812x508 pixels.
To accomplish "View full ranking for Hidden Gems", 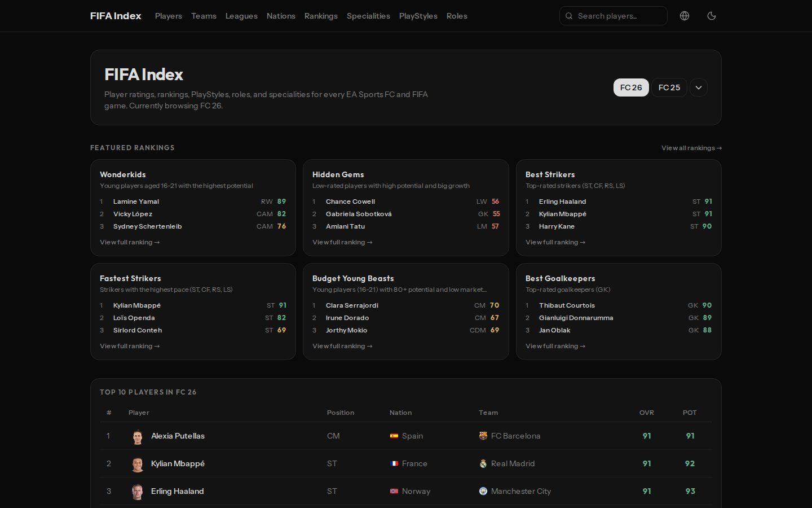I will [x=342, y=242].
